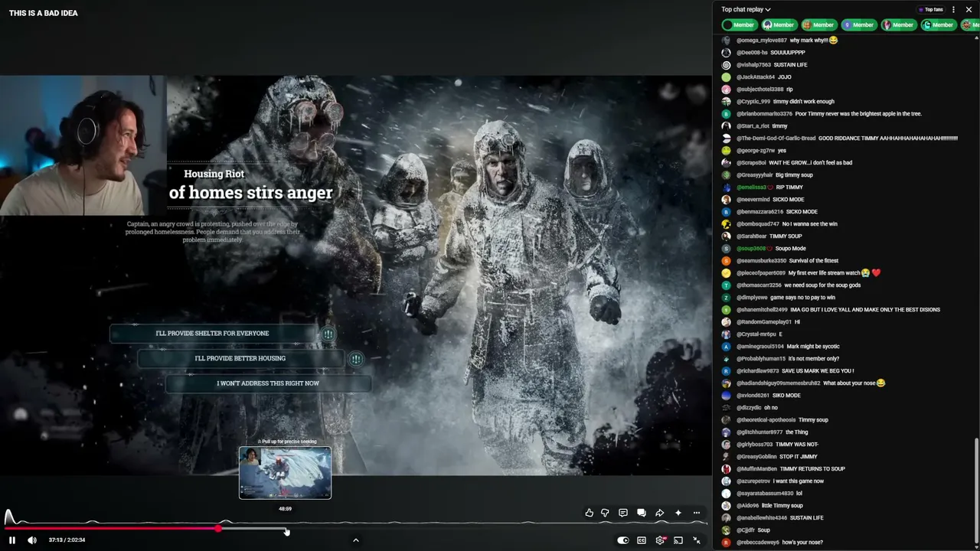Open the avatar of @neevermind
The height and width of the screenshot is (551, 980).
727,199
